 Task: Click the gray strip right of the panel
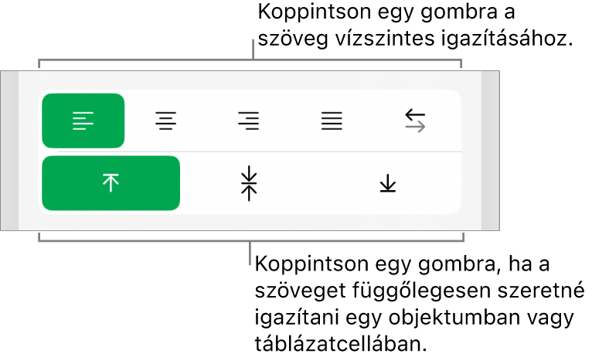click(490, 151)
